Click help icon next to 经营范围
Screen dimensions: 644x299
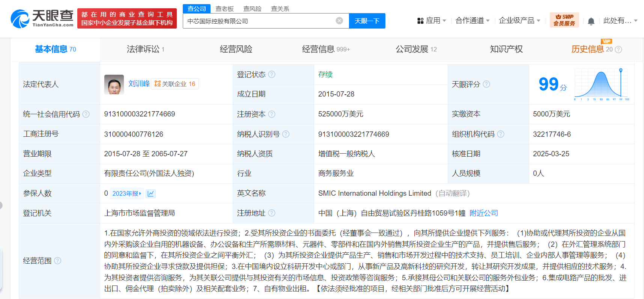pos(57,261)
